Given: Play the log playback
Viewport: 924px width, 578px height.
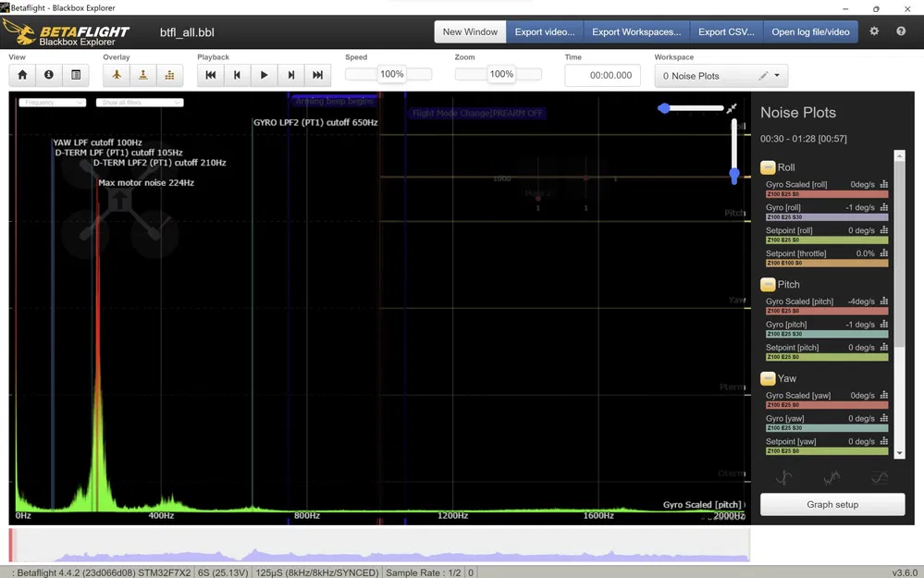Looking at the screenshot, I should point(264,75).
